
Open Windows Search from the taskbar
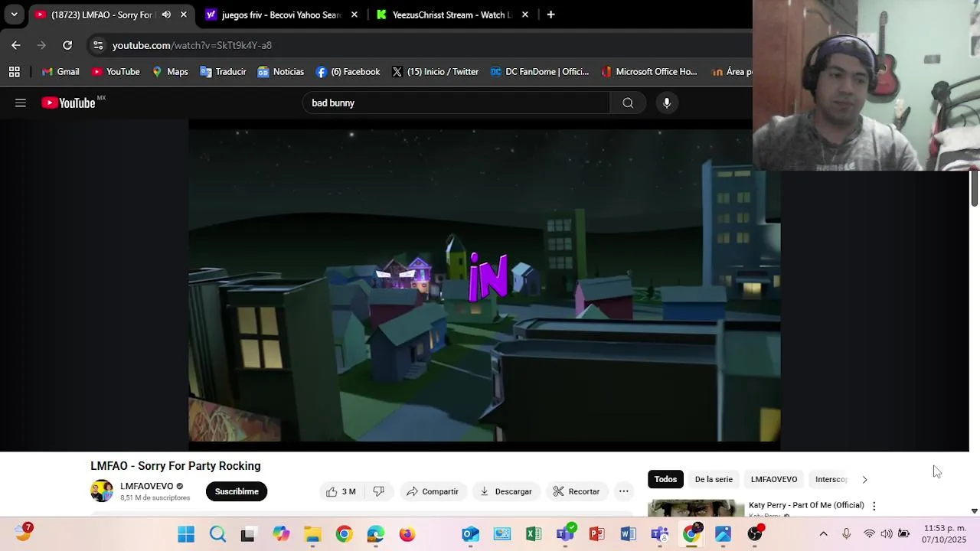click(x=218, y=534)
